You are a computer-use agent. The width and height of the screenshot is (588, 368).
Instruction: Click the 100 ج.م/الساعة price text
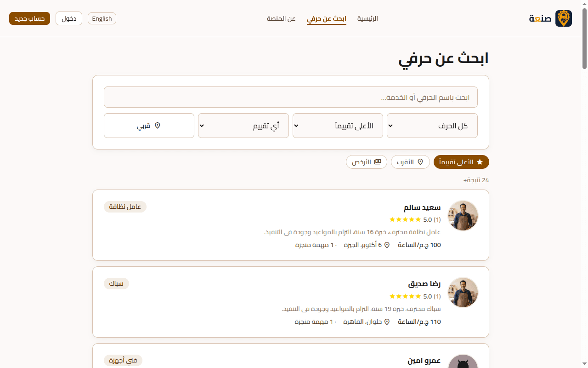(419, 245)
